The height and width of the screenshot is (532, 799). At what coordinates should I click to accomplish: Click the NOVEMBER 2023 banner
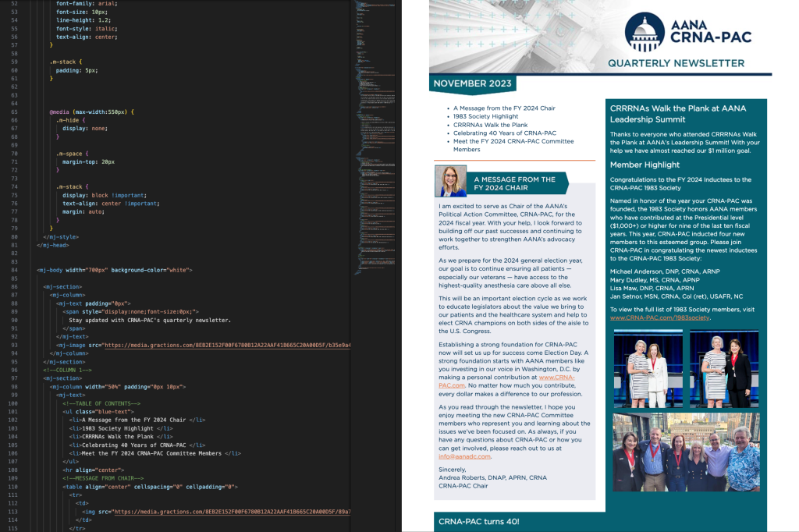click(472, 83)
